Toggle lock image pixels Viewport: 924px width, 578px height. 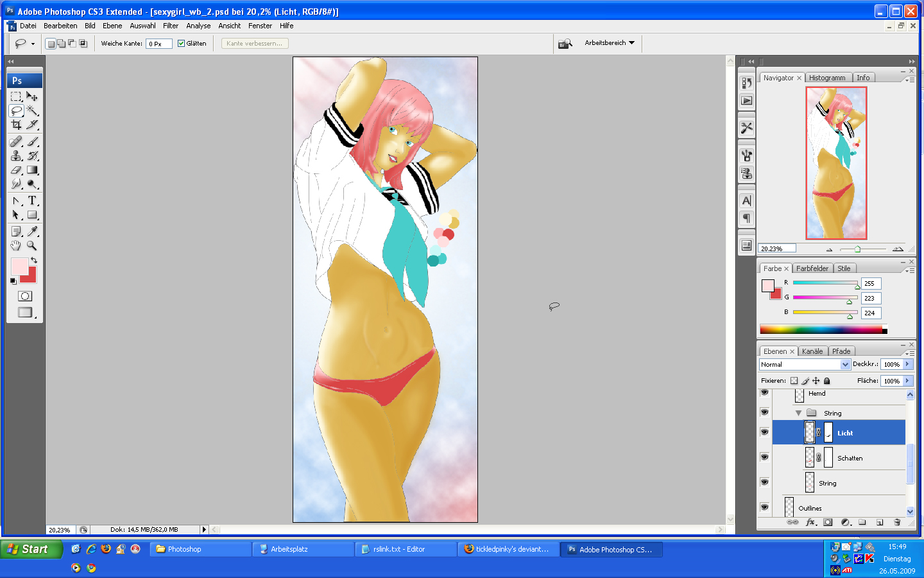tap(805, 381)
